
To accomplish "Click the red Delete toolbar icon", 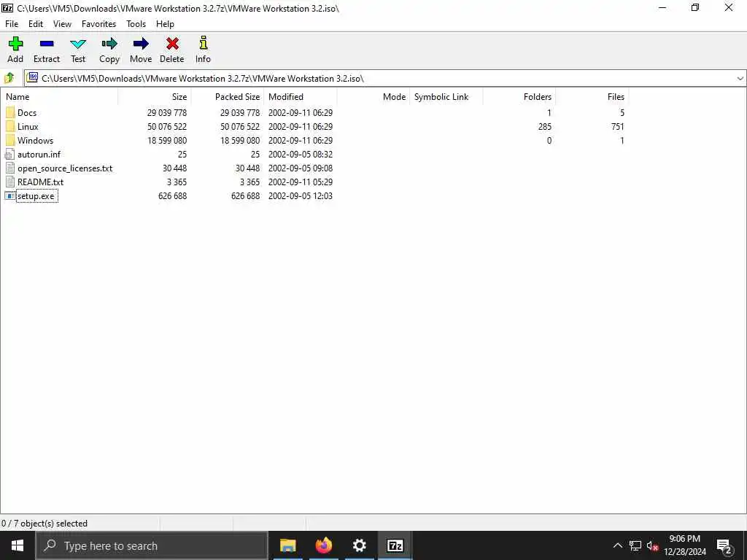I will (172, 44).
